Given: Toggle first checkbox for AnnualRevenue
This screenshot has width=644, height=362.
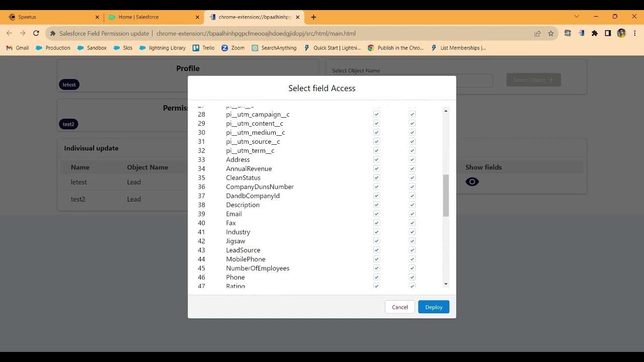Looking at the screenshot, I should [376, 168].
